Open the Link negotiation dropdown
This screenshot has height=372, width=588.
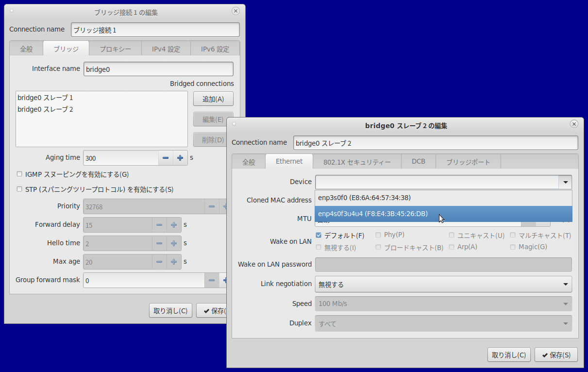point(443,284)
